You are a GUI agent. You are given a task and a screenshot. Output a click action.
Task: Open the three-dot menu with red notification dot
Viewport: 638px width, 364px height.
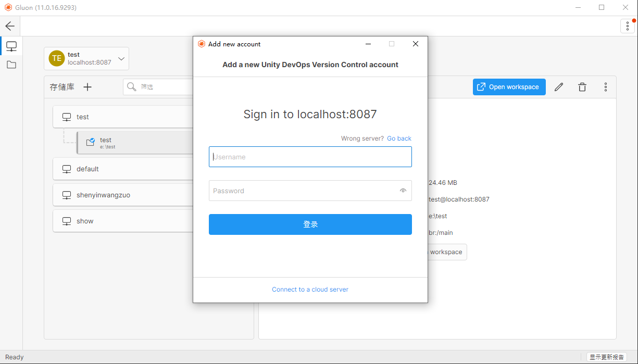click(628, 26)
